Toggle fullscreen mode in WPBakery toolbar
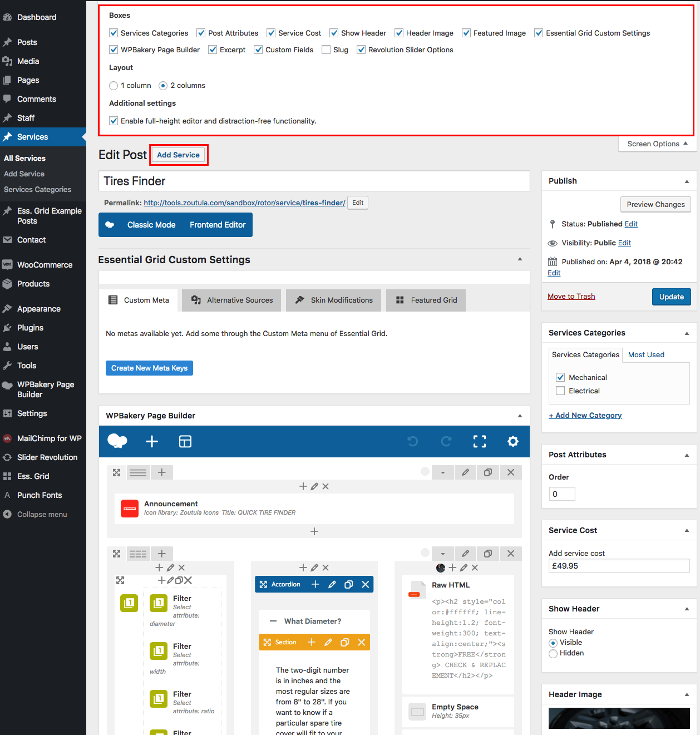 [x=480, y=441]
